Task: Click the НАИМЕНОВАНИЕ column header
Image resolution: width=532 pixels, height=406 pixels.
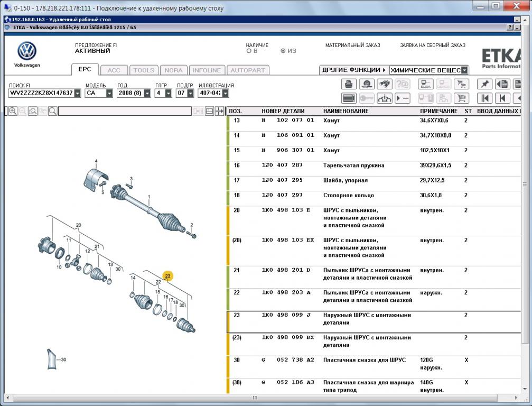Action: [346, 111]
